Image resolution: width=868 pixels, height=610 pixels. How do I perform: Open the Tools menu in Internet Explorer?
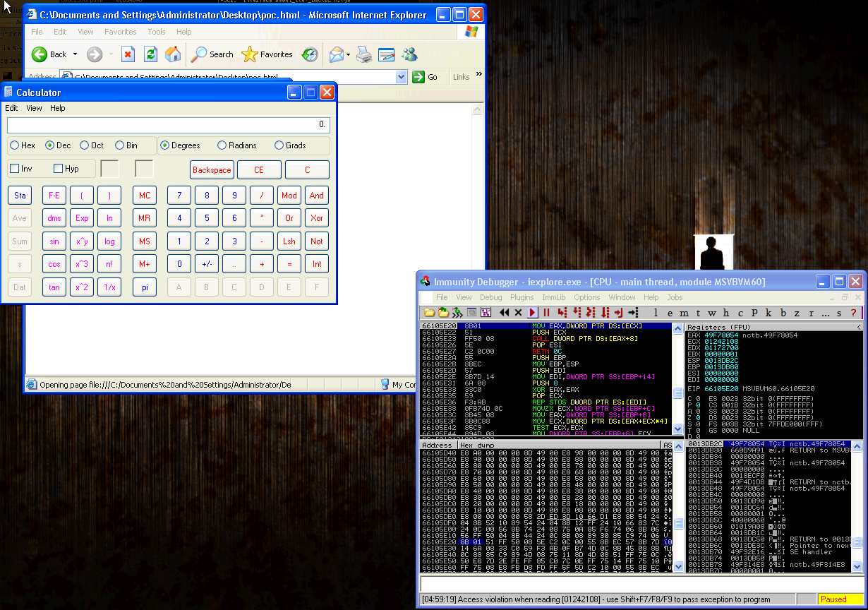157,32
